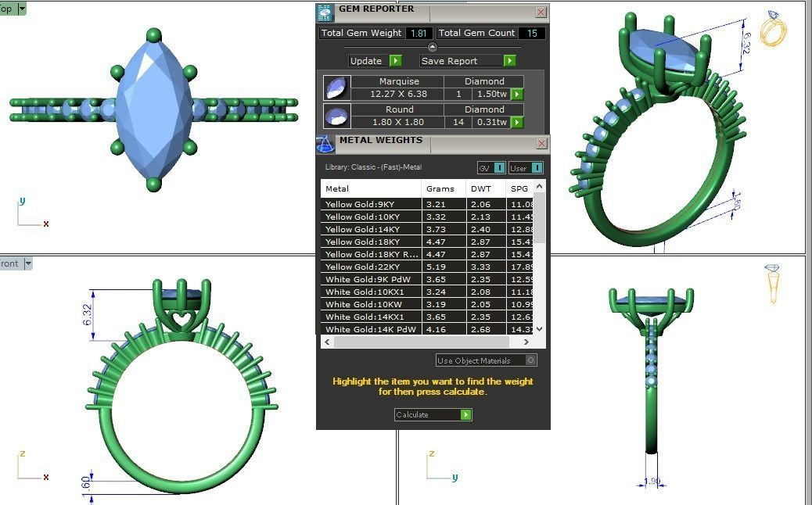Click the Total Gem Count value field
This screenshot has height=505, width=812.
click(x=532, y=33)
